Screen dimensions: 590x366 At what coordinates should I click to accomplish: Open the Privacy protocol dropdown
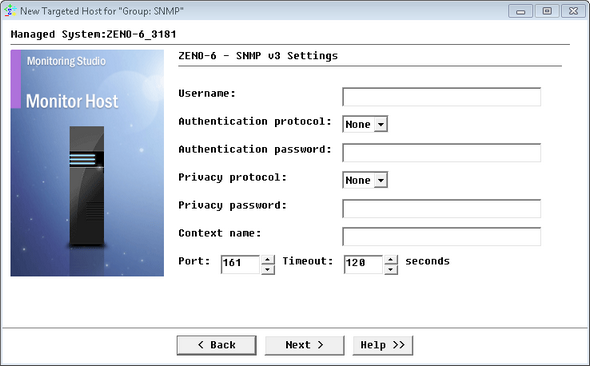click(365, 180)
